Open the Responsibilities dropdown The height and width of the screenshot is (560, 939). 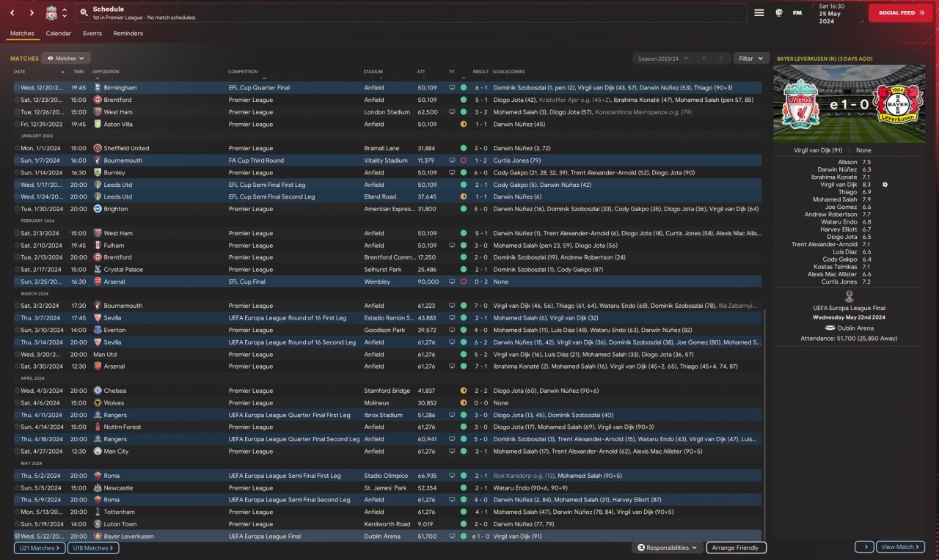pyautogui.click(x=667, y=548)
